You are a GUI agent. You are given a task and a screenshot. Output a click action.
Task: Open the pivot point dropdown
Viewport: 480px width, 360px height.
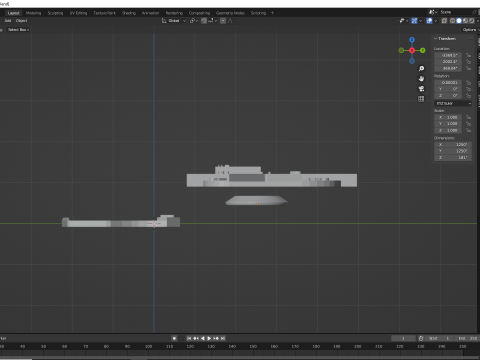point(194,21)
